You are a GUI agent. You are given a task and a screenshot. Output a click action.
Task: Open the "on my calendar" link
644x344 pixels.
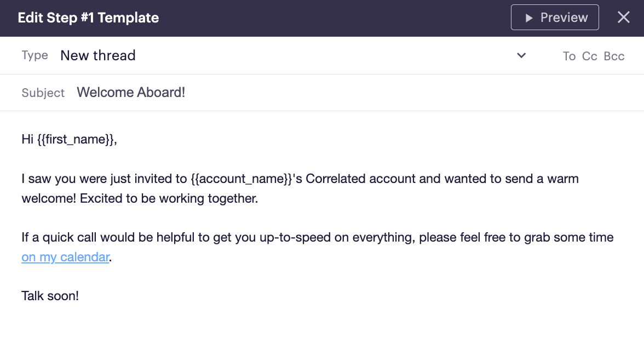click(65, 257)
